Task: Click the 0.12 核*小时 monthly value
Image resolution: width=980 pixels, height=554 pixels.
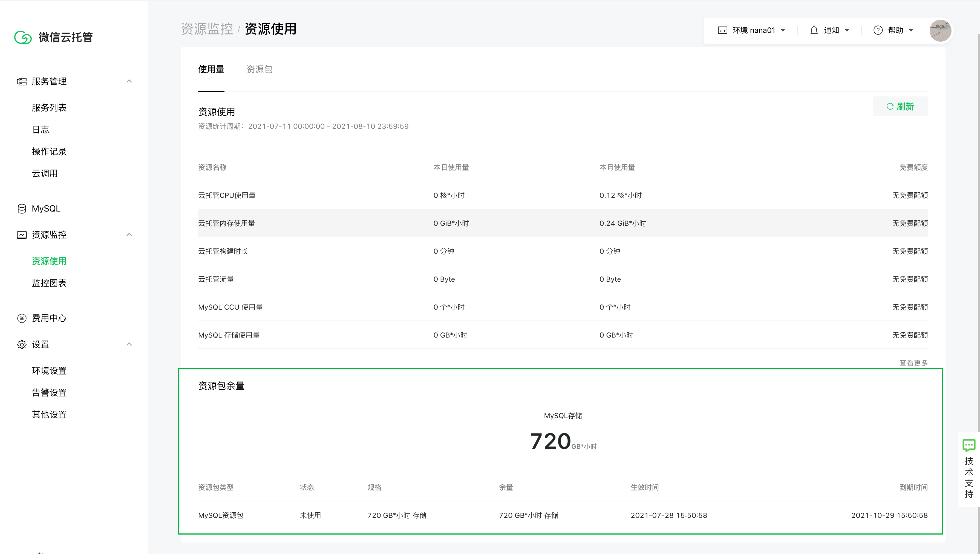Action: click(620, 196)
